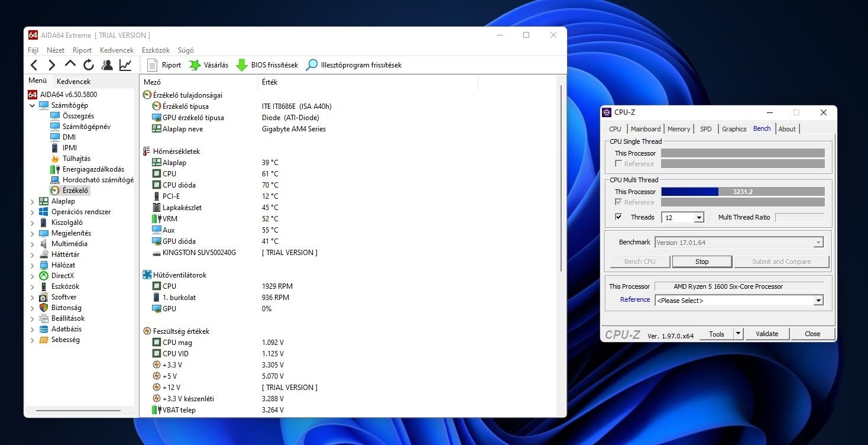Click the AIDA64 back navigation arrow
The image size is (868, 445).
click(x=34, y=65)
